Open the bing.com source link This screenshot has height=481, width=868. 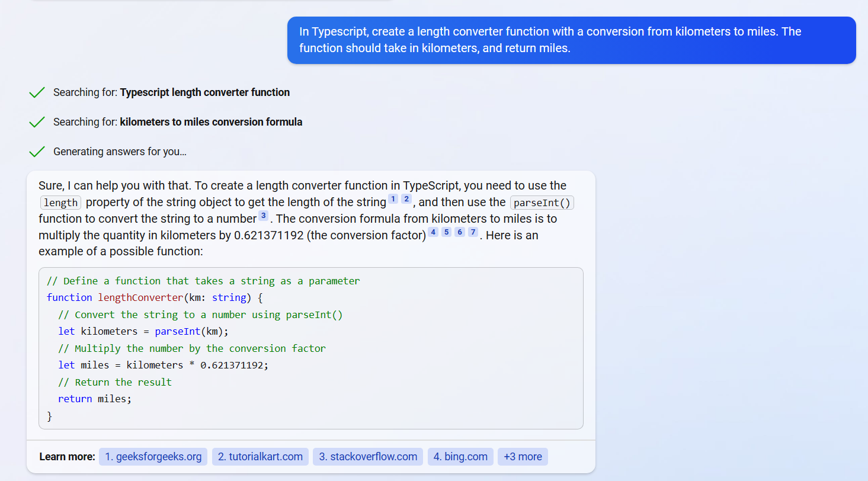click(x=460, y=457)
